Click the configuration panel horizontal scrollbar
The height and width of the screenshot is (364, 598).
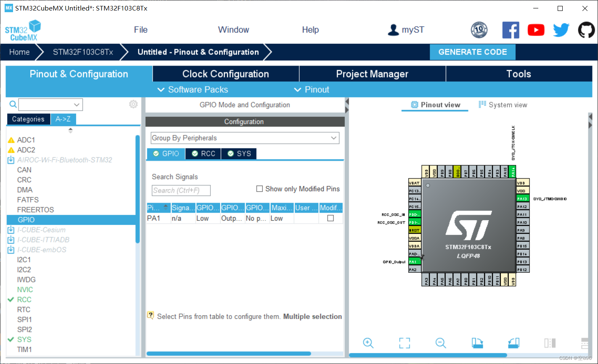(228, 353)
